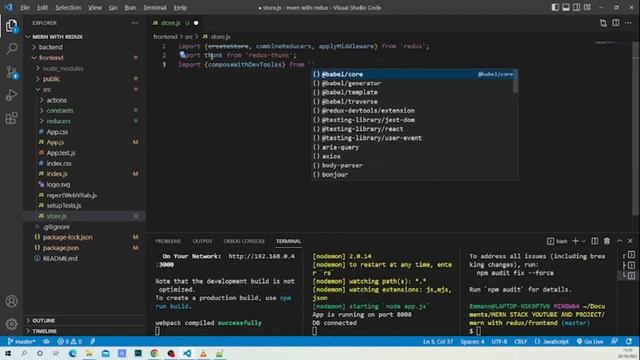640x360 pixels.
Task: Select the store.js editor tab
Action: [174, 23]
